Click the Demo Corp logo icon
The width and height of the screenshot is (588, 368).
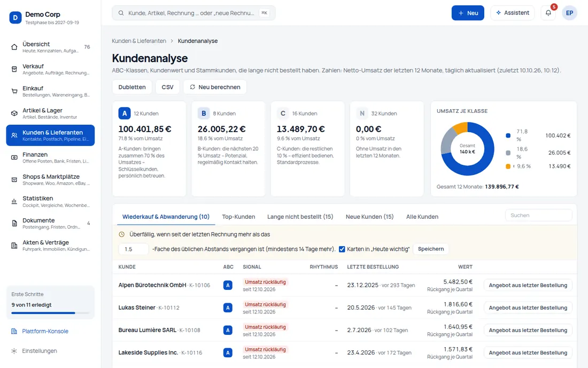pos(16,17)
